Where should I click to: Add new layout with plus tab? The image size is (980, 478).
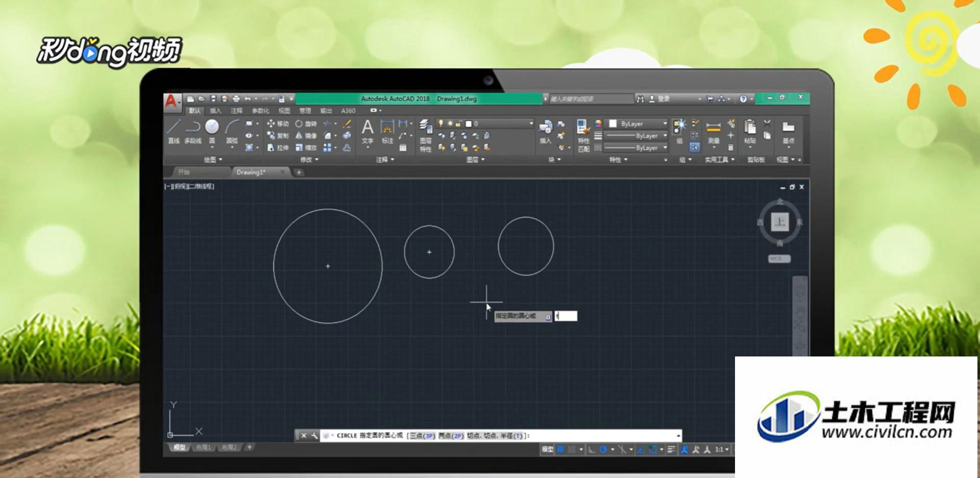249,447
